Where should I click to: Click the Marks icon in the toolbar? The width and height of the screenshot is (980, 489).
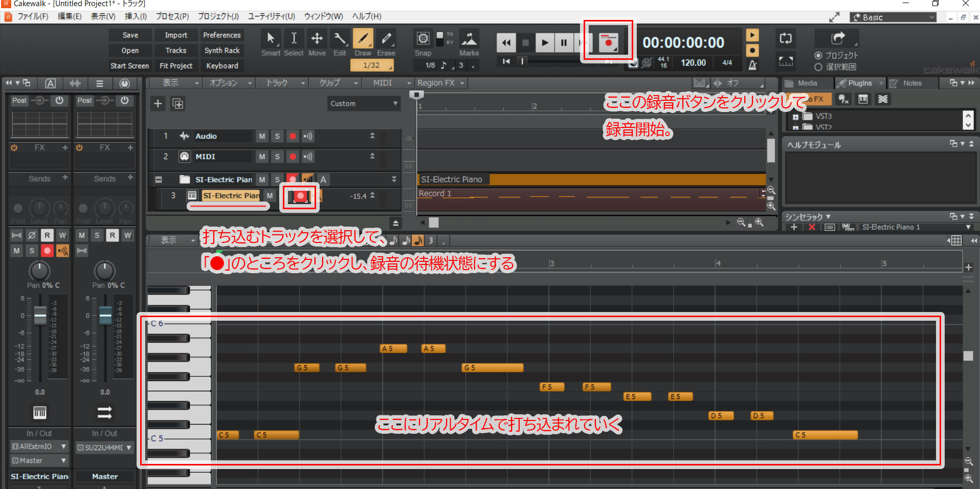(469, 38)
